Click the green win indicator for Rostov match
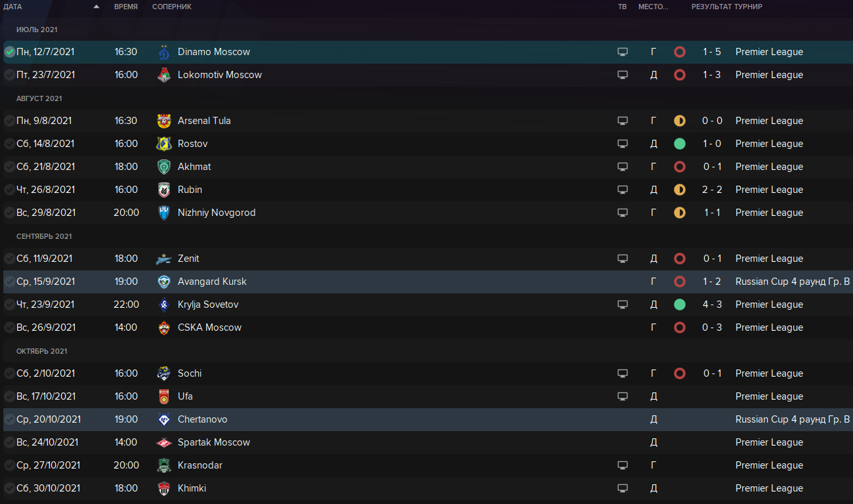The width and height of the screenshot is (853, 504). (x=680, y=144)
